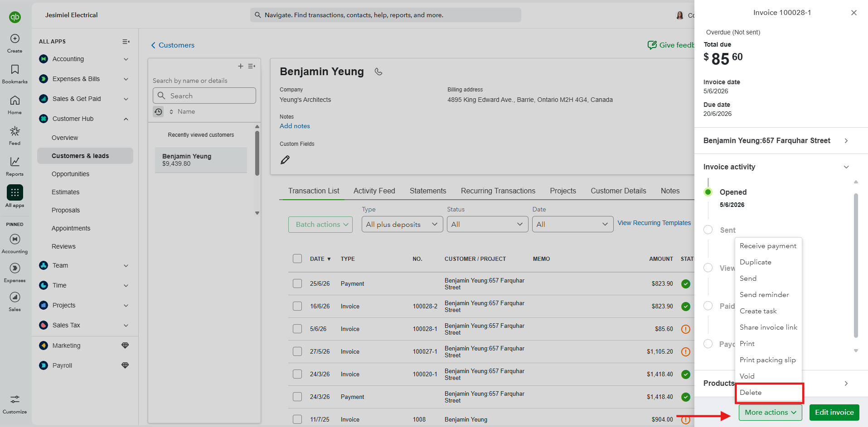Click the user avatar in top bar
Image resolution: width=868 pixels, height=427 pixels.
click(680, 15)
